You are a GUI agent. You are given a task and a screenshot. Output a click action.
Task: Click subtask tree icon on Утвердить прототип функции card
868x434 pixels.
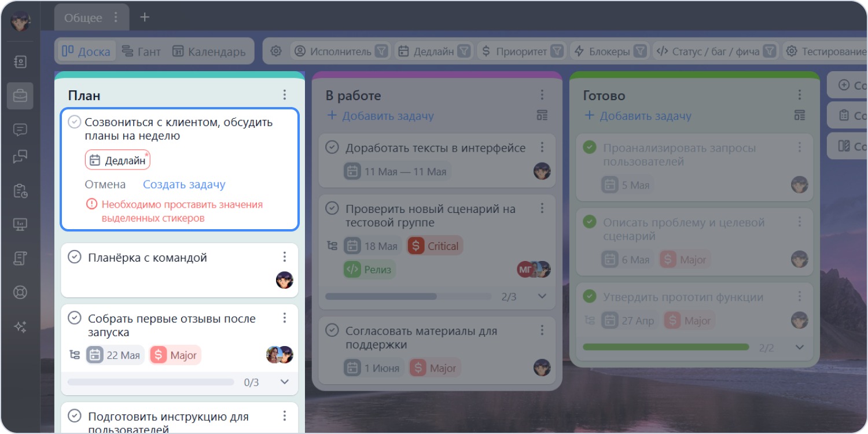(x=590, y=320)
